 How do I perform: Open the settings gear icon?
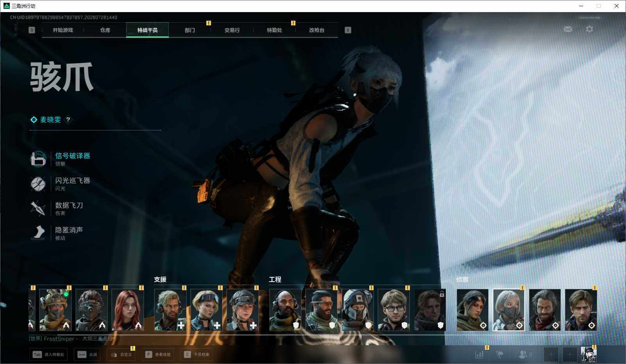coord(589,29)
